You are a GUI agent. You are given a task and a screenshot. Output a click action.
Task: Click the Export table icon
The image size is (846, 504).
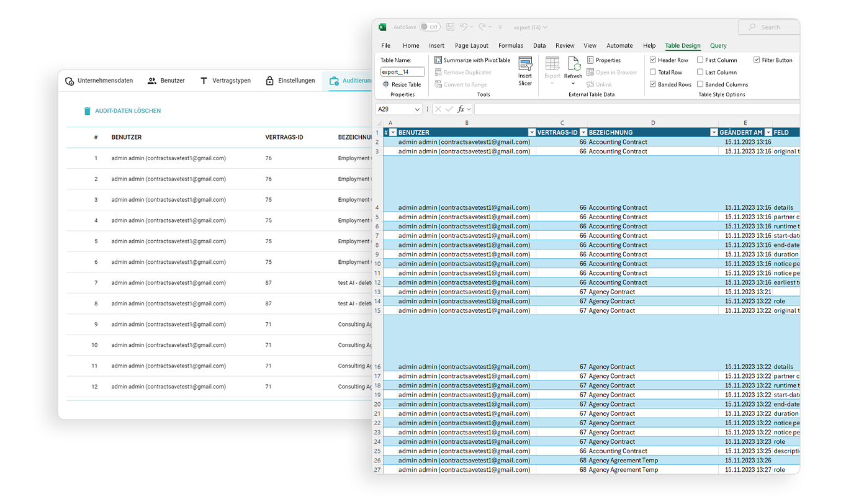coord(552,63)
